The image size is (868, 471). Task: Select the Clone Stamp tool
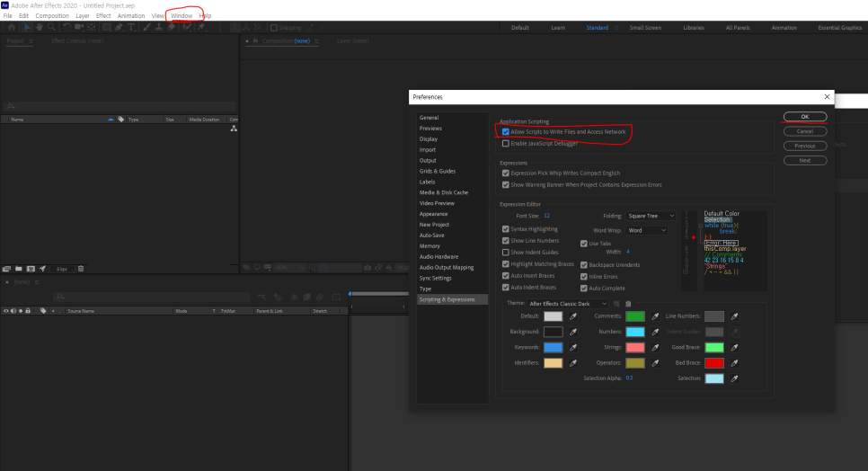159,27
